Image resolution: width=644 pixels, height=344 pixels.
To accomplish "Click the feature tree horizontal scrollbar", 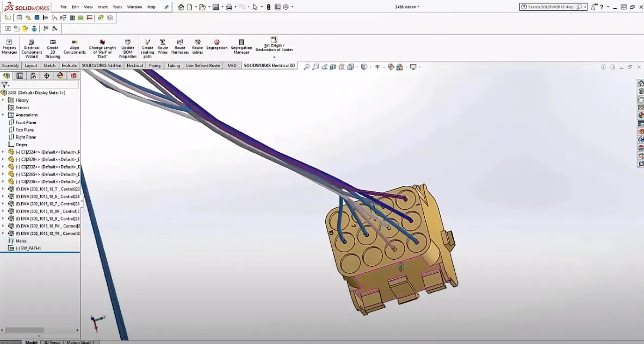I will [x=24, y=330].
